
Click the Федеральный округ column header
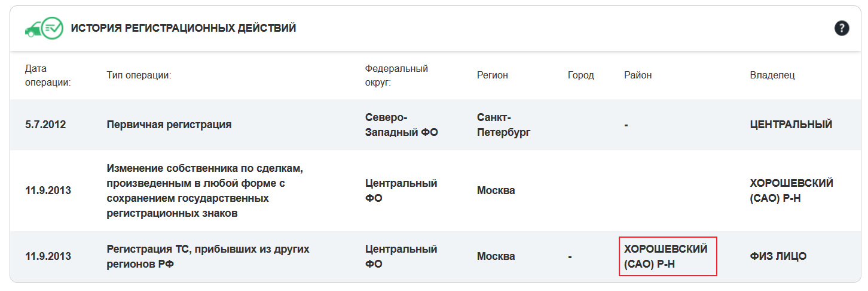(x=396, y=75)
